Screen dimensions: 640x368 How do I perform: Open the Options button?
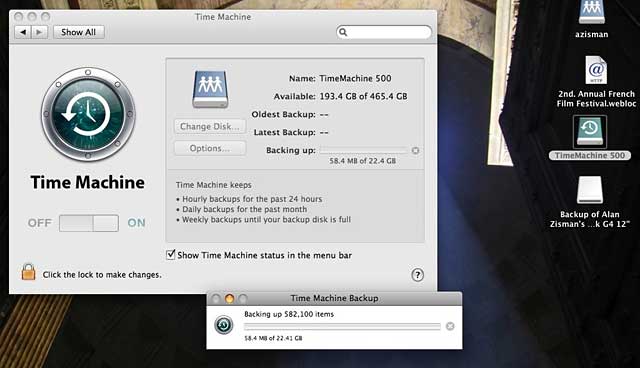point(210,149)
